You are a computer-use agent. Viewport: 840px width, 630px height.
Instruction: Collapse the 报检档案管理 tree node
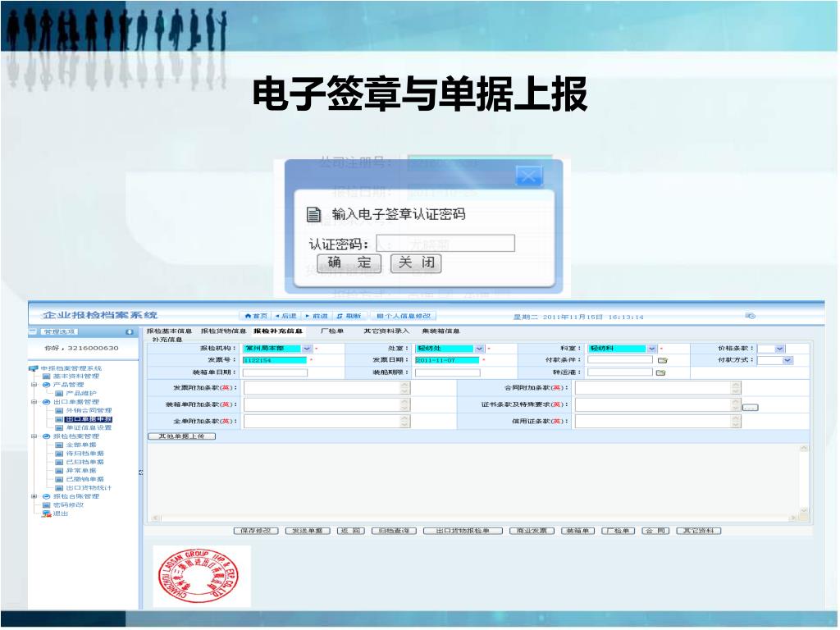pyautogui.click(x=34, y=436)
